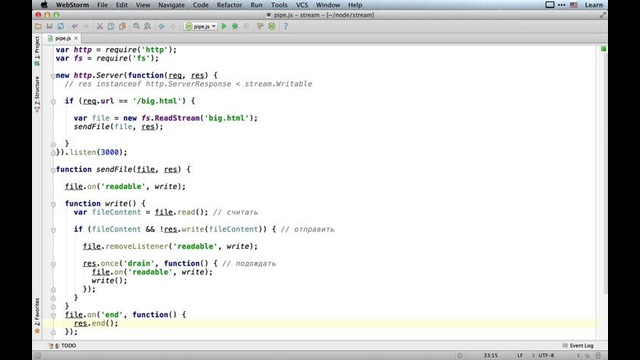
Task: Open the VCS menu
Action: point(302,5)
